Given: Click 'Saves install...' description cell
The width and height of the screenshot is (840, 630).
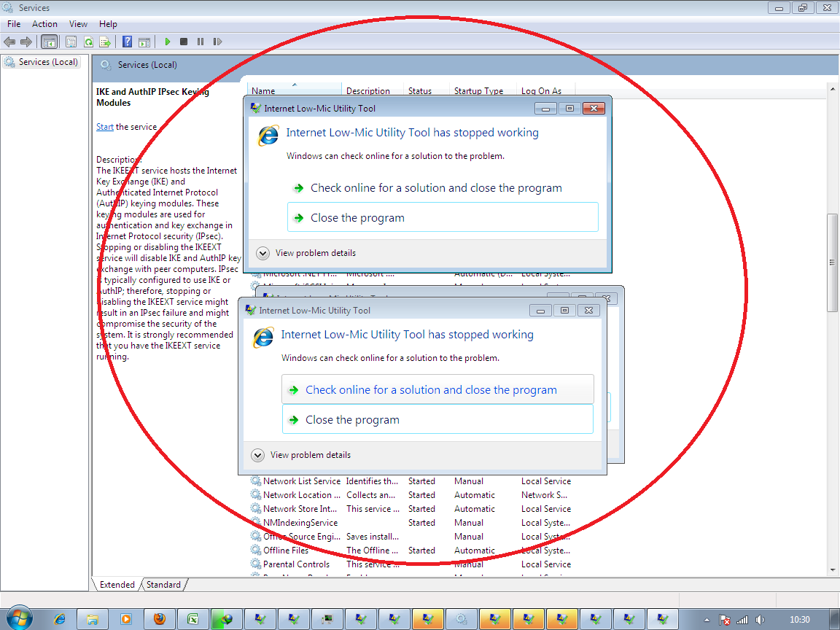Looking at the screenshot, I should pyautogui.click(x=373, y=536).
